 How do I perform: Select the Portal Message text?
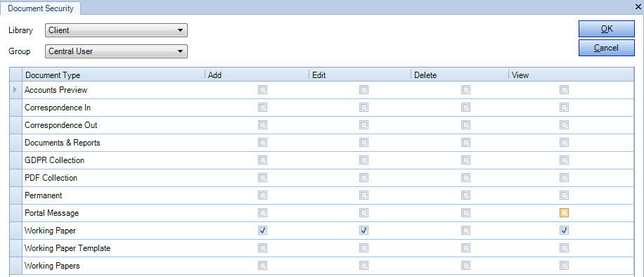click(52, 213)
